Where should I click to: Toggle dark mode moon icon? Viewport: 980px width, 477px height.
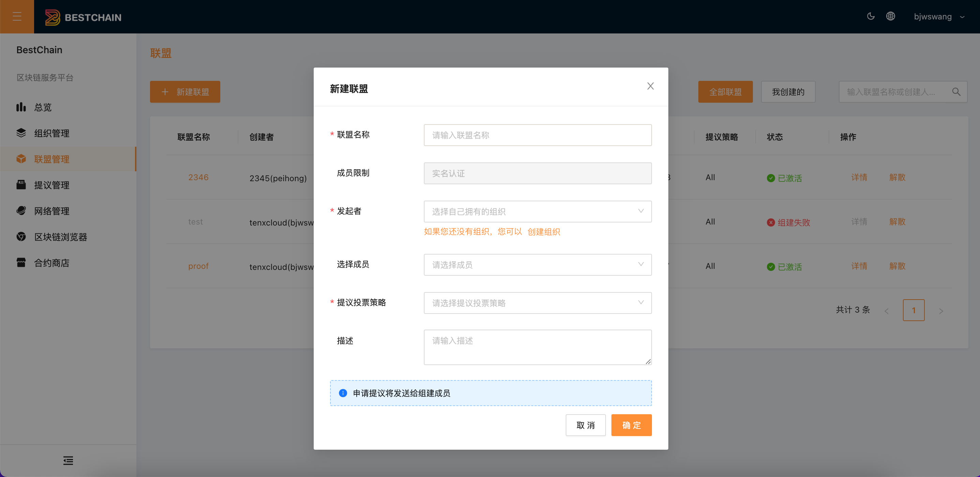(871, 16)
